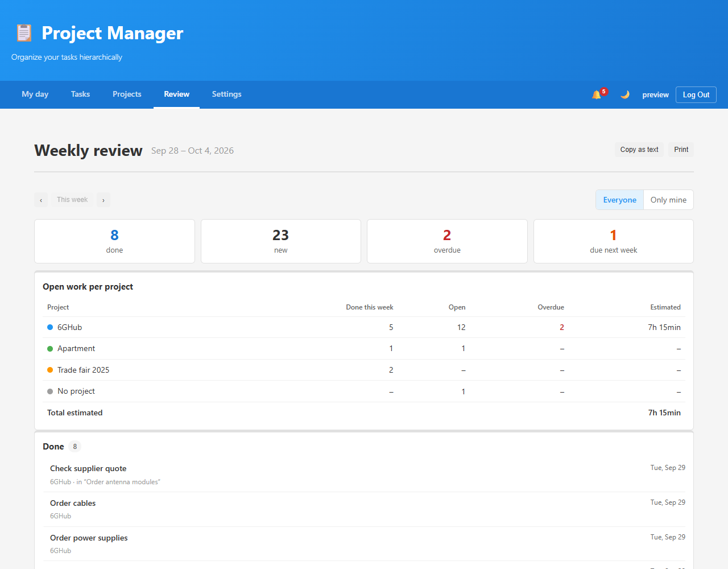Click the Weekly review heading
728x569 pixels.
point(88,150)
